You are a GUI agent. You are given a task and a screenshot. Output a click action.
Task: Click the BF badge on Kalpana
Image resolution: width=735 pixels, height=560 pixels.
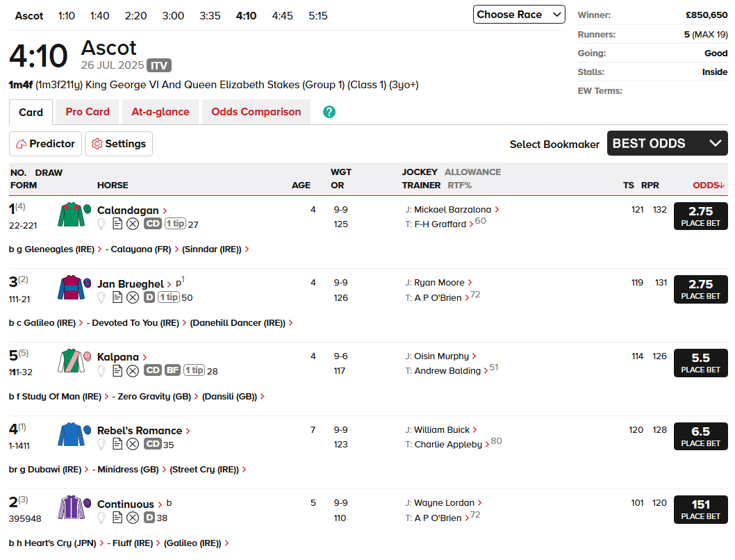pos(172,370)
